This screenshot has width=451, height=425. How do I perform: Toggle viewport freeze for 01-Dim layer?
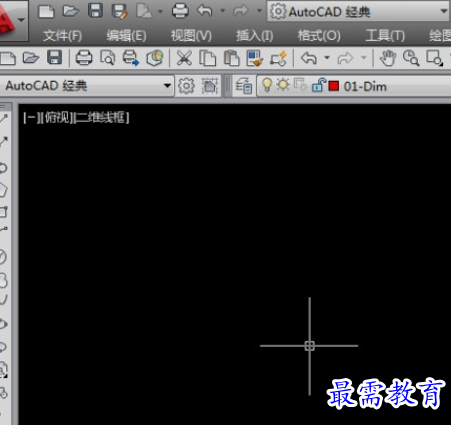300,85
